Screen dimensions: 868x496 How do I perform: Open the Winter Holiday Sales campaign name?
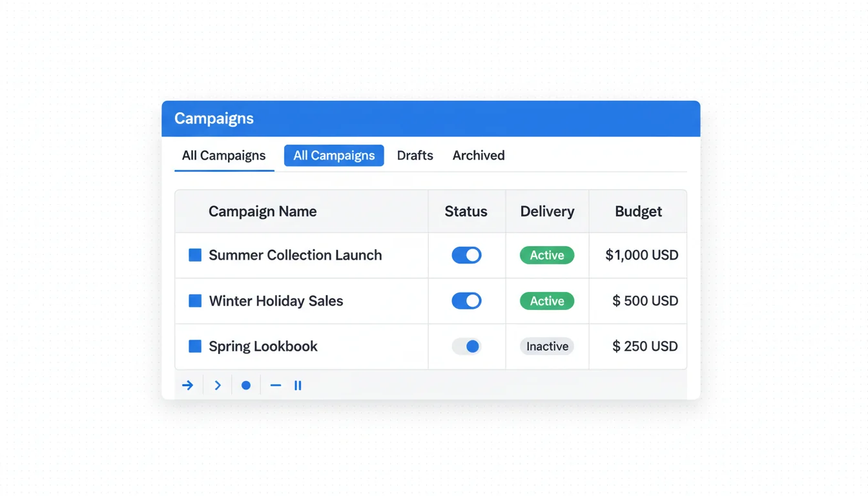276,301
